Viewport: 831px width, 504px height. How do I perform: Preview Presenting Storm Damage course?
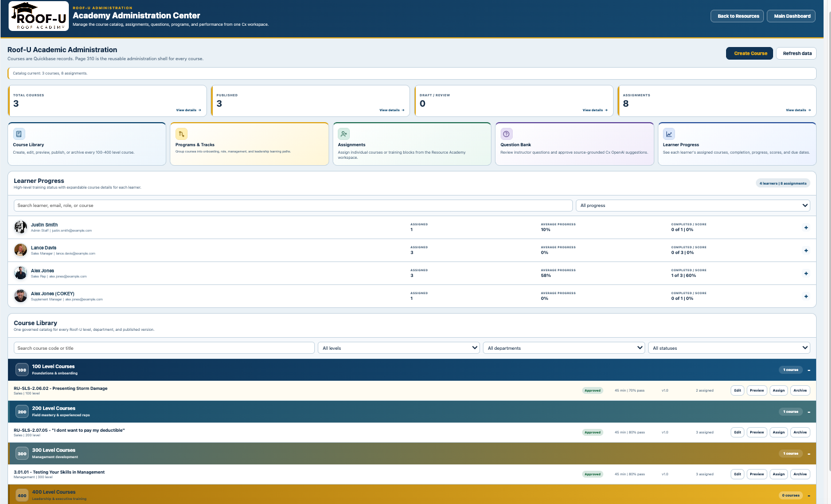point(757,390)
